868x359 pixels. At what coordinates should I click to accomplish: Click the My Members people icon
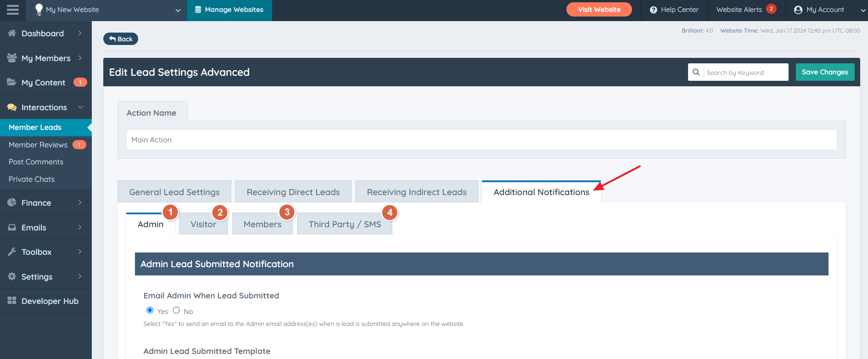[12, 58]
